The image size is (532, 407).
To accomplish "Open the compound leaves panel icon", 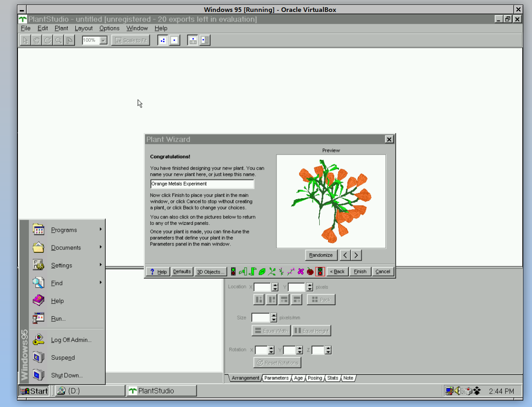I will 272,272.
